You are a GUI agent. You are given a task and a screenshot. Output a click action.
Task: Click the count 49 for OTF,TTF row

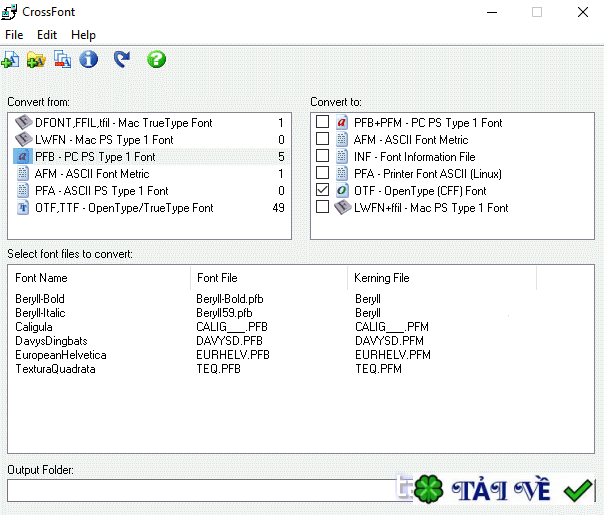(x=278, y=208)
